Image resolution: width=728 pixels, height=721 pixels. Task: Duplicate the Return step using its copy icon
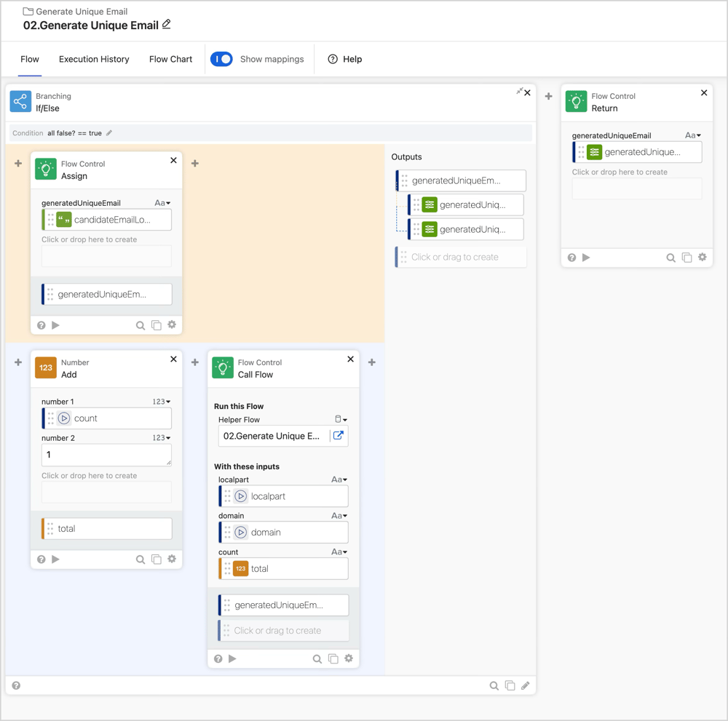pyautogui.click(x=687, y=257)
